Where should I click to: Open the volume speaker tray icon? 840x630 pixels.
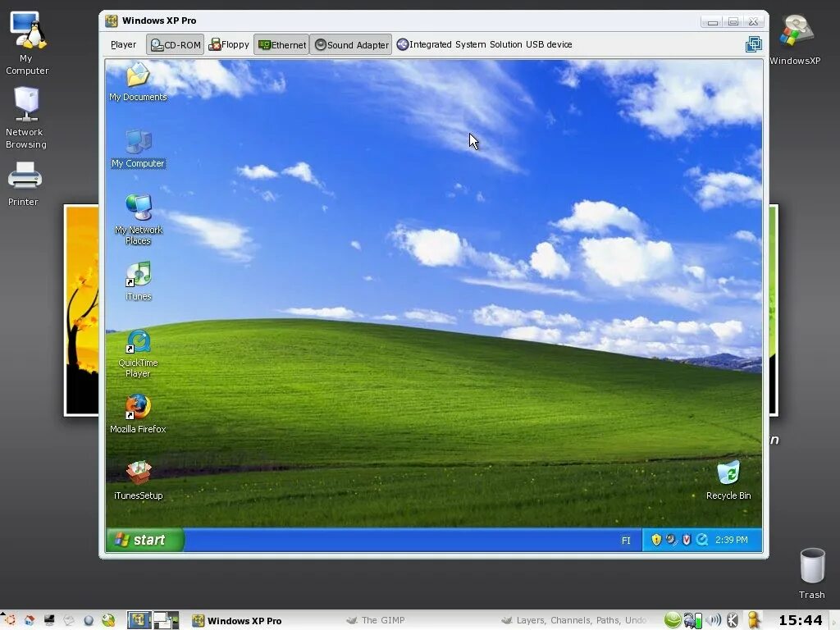pos(713,620)
